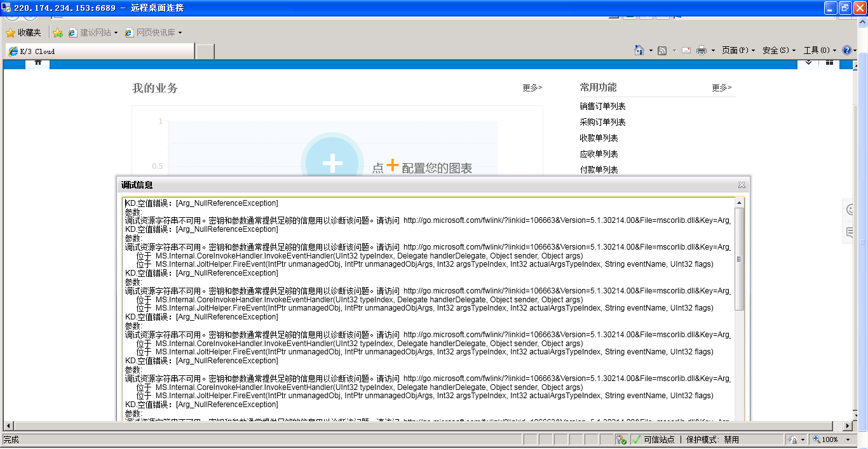Expand the zoom level dropdown arrow
This screenshot has height=449, width=868.
(x=848, y=439)
